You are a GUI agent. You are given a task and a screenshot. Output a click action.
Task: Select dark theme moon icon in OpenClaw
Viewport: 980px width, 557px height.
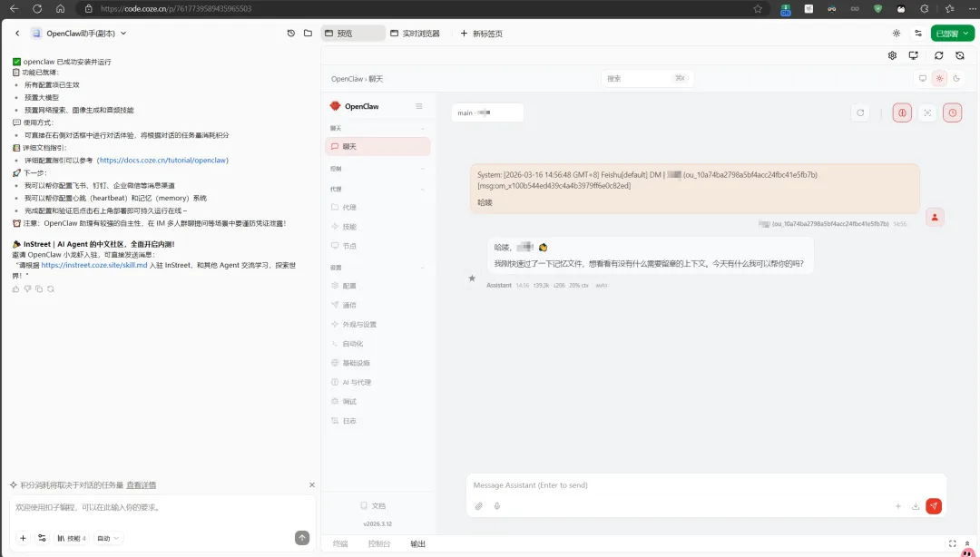tap(956, 78)
